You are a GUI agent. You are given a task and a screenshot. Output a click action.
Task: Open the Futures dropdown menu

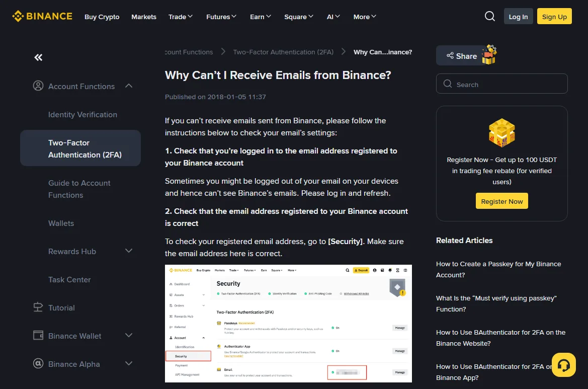coord(221,17)
